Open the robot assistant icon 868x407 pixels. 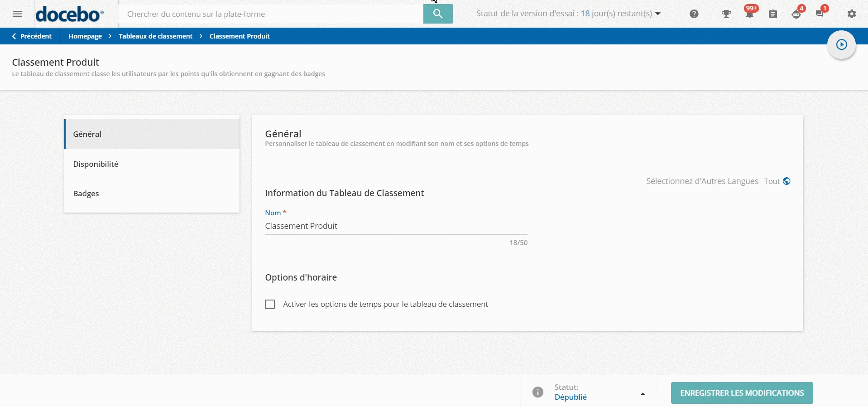coord(796,14)
